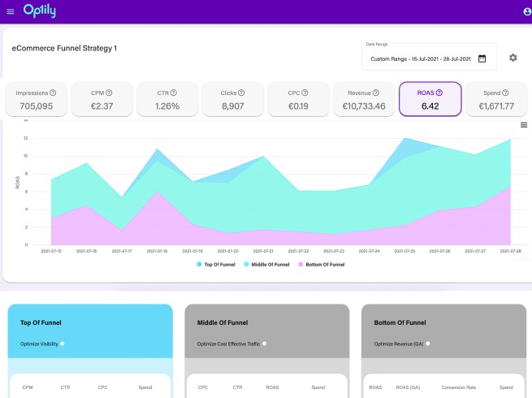Click CPM column in Top Of Funnel
Viewport: 532px width, 398px height.
click(28, 387)
